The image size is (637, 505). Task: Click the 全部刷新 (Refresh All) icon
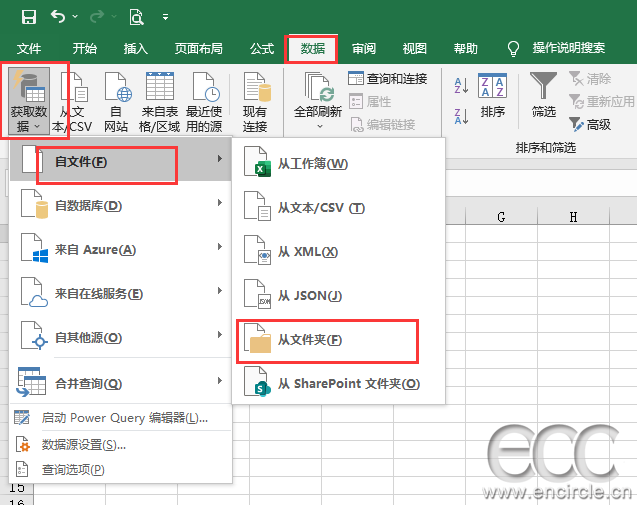coord(318,90)
